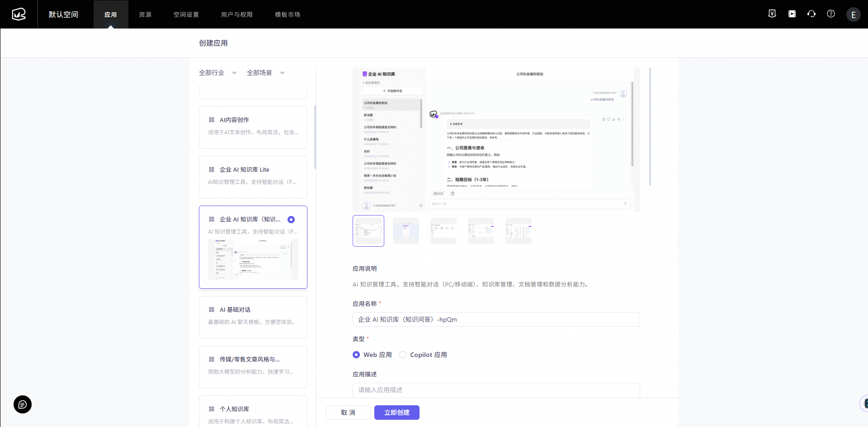This screenshot has height=427, width=868.
Task: Click the app logo in top-left corner
Action: [19, 14]
